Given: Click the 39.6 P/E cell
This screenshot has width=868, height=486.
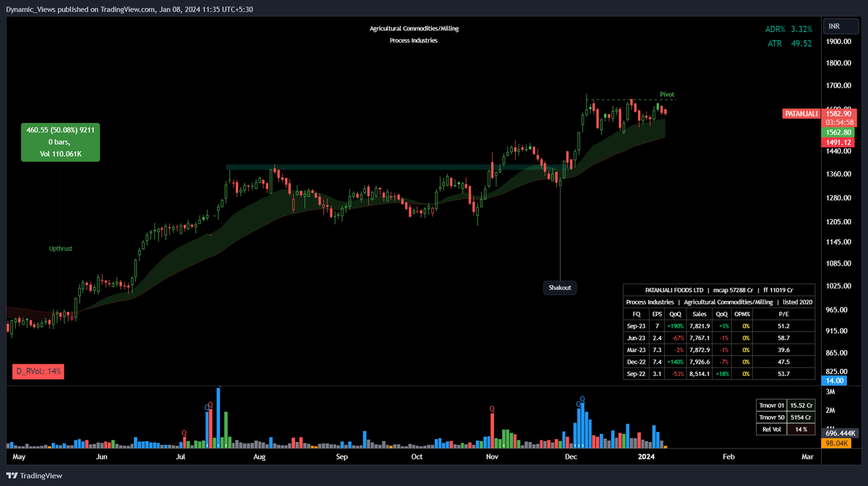Looking at the screenshot, I should [784, 350].
